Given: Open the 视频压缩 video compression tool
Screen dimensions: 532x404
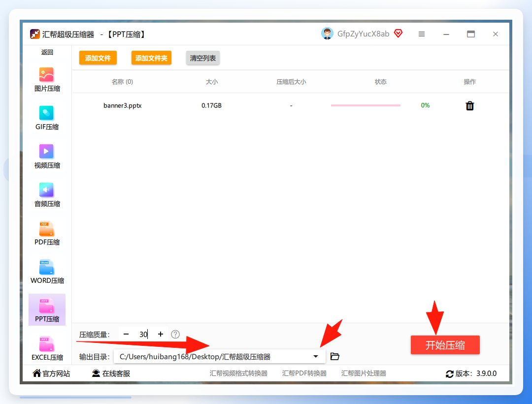Looking at the screenshot, I should tap(47, 156).
